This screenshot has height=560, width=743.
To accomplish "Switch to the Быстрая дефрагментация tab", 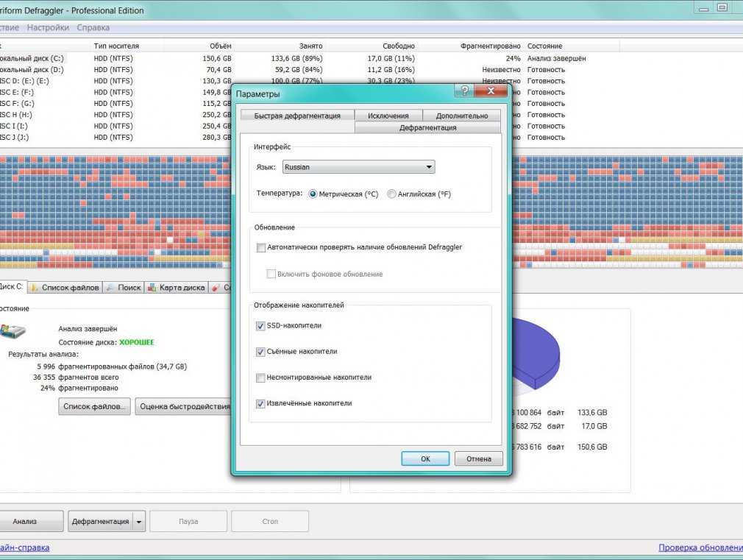I will pyautogui.click(x=297, y=116).
